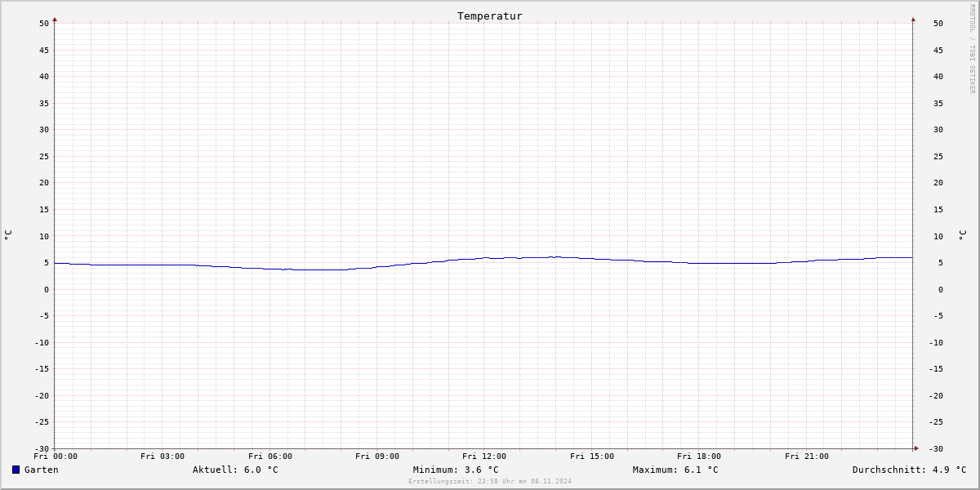Select the 'Garten' legend label
Image resolution: width=980 pixels, height=490 pixels.
click(x=42, y=470)
